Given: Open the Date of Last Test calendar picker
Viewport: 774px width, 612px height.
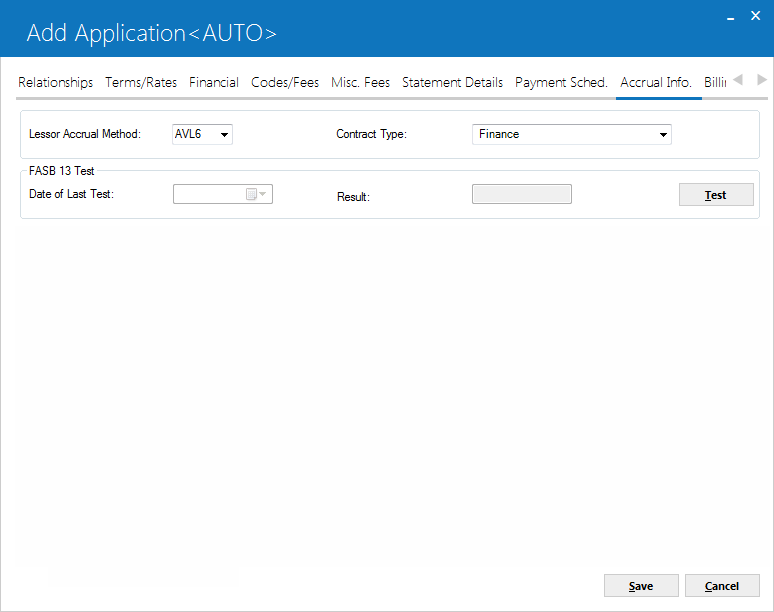Looking at the screenshot, I should tap(256, 194).
